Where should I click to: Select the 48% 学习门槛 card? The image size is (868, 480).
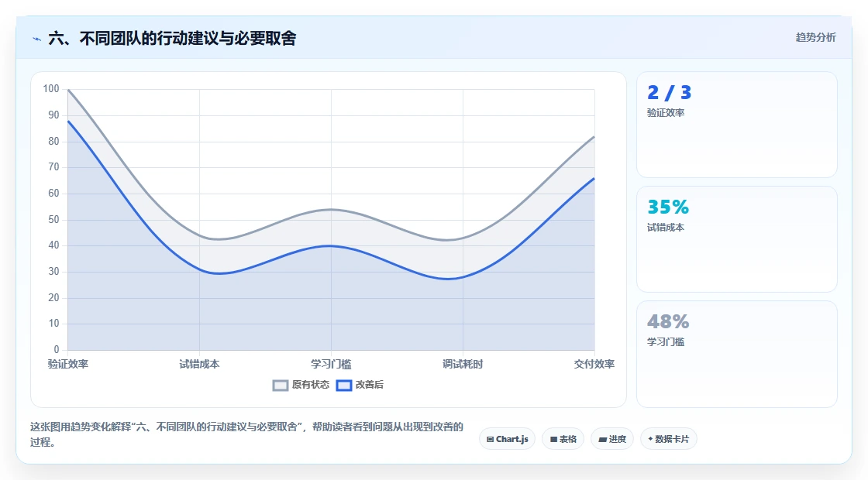click(x=737, y=354)
